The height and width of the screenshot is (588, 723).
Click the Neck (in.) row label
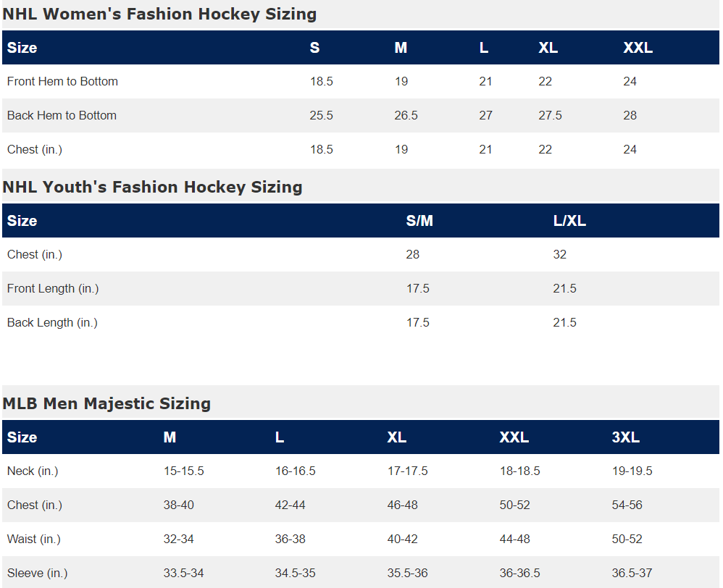[x=33, y=471]
